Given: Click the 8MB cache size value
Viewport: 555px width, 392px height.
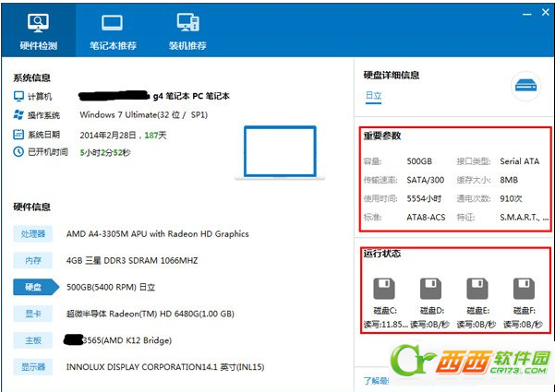Looking at the screenshot, I should [509, 180].
